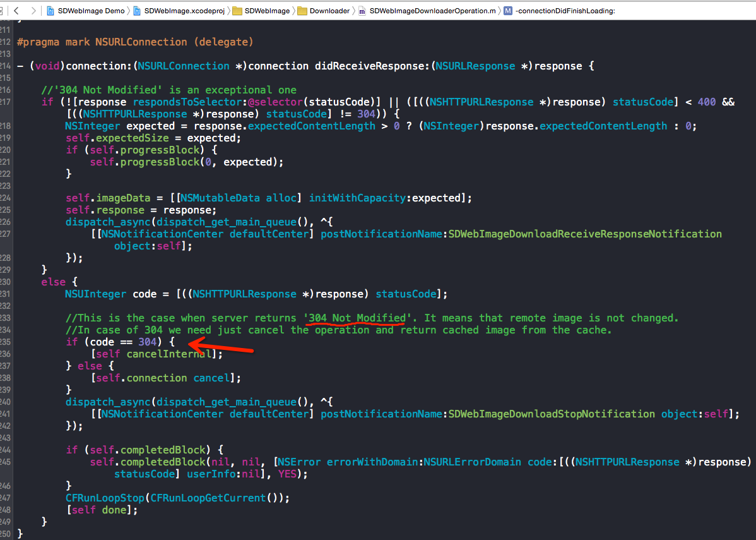The width and height of the screenshot is (756, 540).
Task: Go back using the left arrow
Action: (16, 11)
